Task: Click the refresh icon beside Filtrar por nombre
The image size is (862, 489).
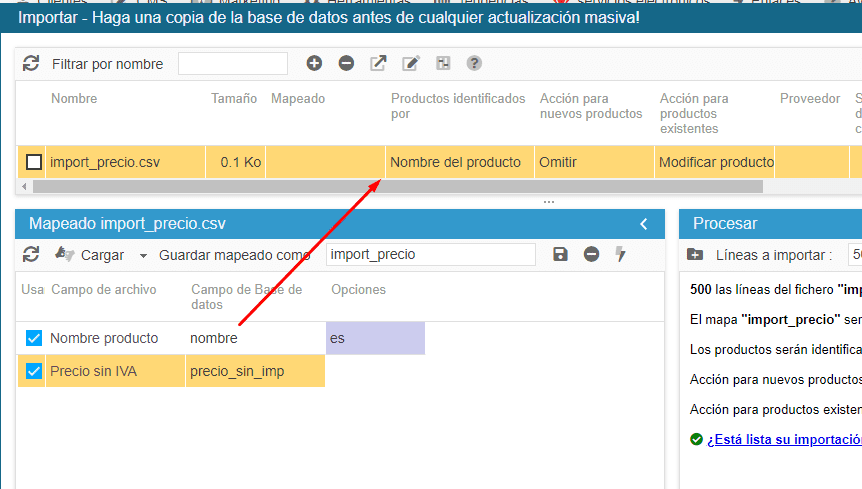Action: 31,64
